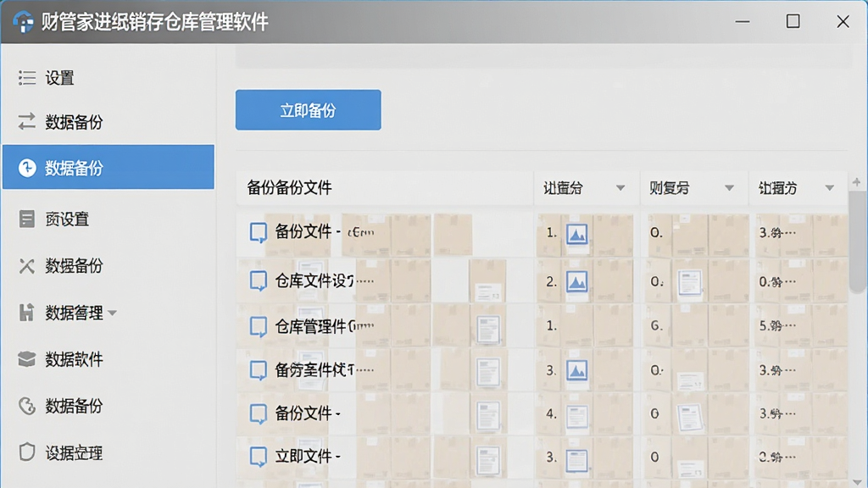The width and height of the screenshot is (868, 488).
Task: Tick checkbox for 备份文件 - cGm row
Action: coord(258,232)
